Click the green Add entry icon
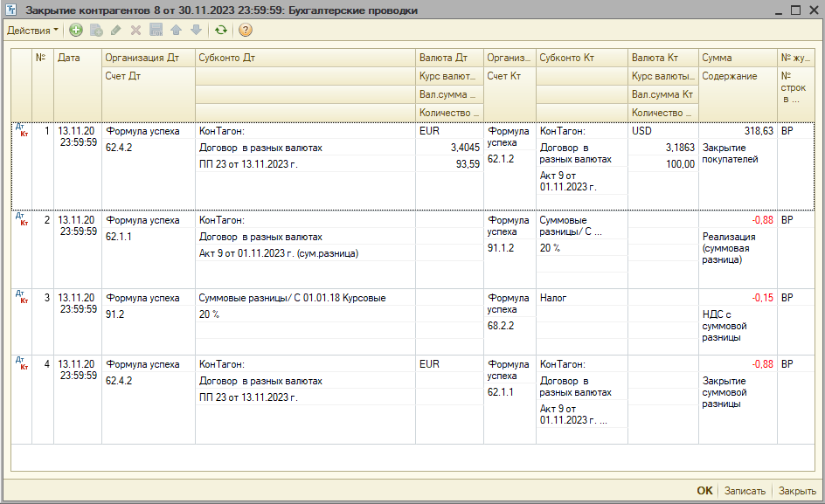 tap(76, 30)
